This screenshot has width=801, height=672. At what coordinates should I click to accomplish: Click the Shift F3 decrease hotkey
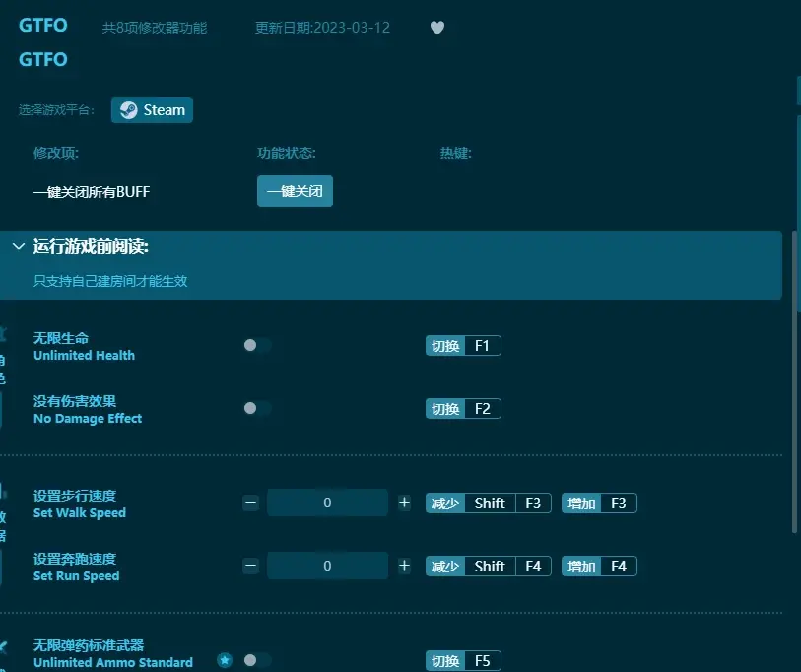pos(489,503)
